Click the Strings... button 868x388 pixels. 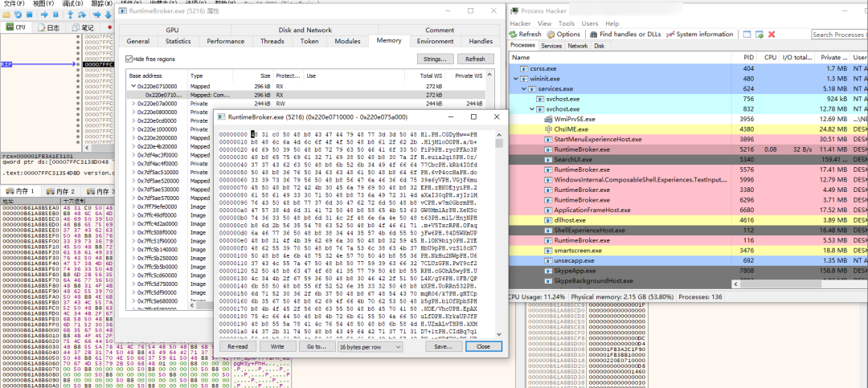435,59
